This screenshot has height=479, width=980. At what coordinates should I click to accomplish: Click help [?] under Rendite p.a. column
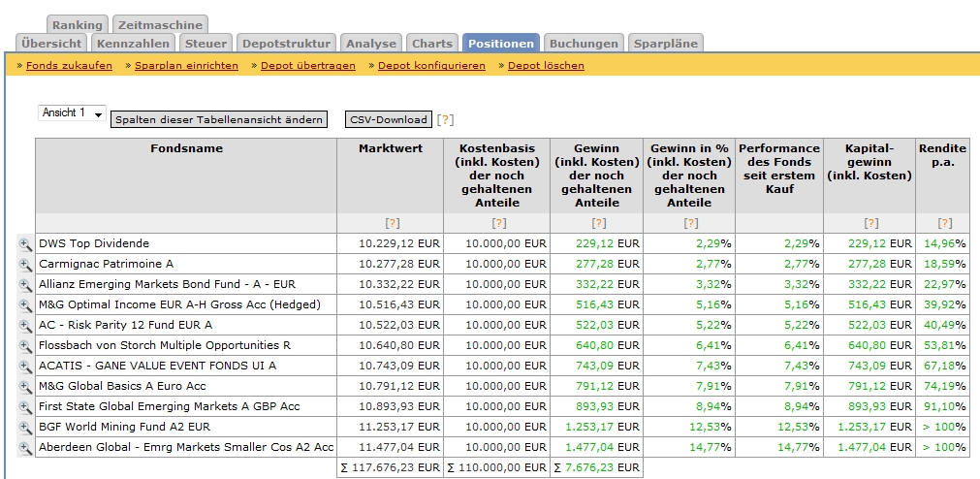[944, 223]
